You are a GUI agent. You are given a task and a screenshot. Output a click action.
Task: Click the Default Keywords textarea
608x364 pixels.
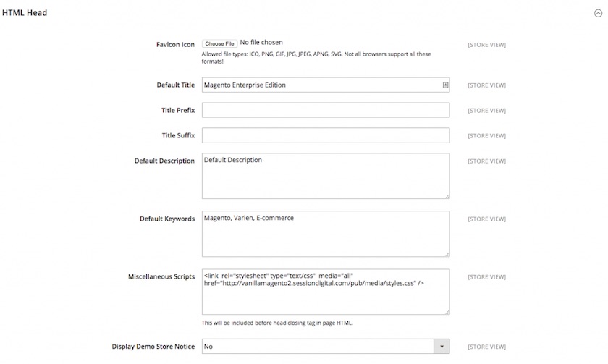pos(326,234)
